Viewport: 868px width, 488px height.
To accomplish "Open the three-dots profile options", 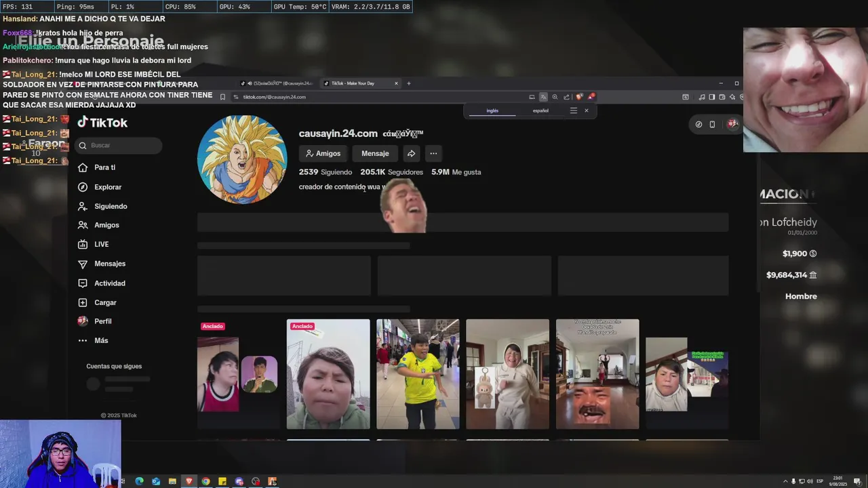I will point(433,153).
